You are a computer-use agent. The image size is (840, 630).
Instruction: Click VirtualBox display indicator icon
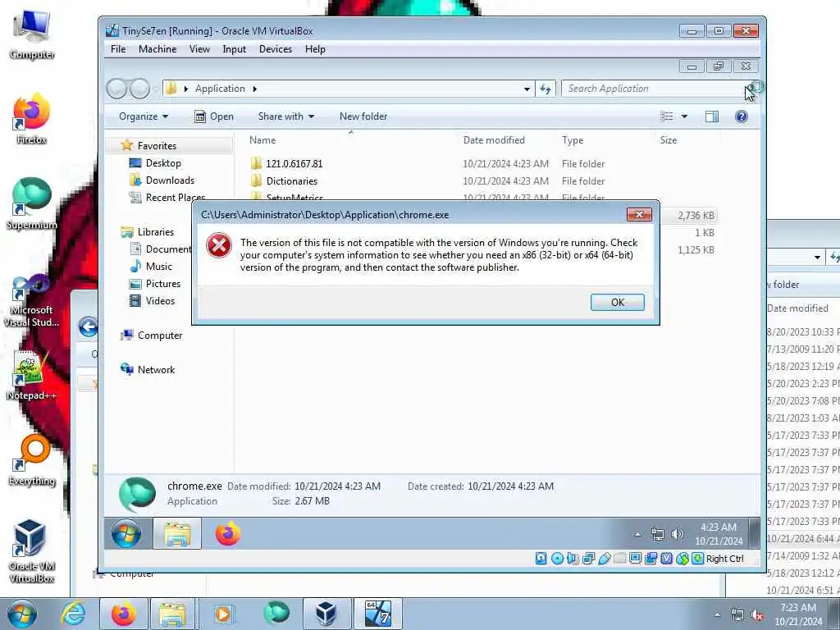tap(635, 559)
